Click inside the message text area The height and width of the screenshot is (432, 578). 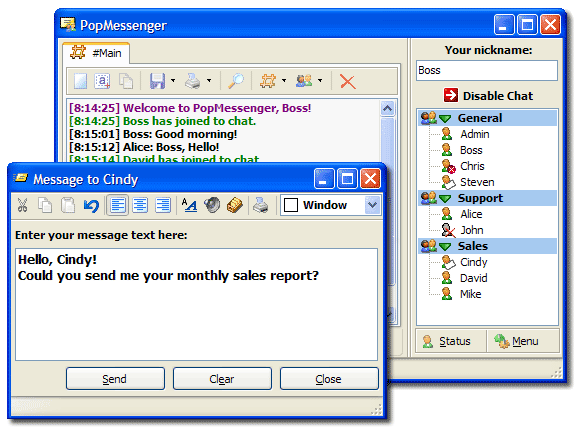coord(196,304)
